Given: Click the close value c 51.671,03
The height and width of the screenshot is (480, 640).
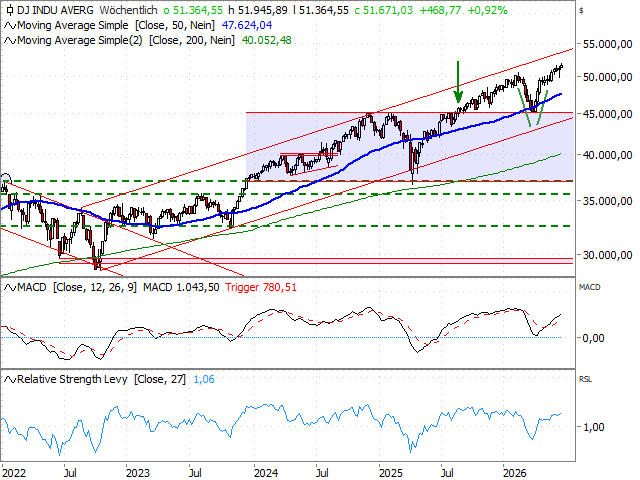Looking at the screenshot, I should tap(384, 10).
